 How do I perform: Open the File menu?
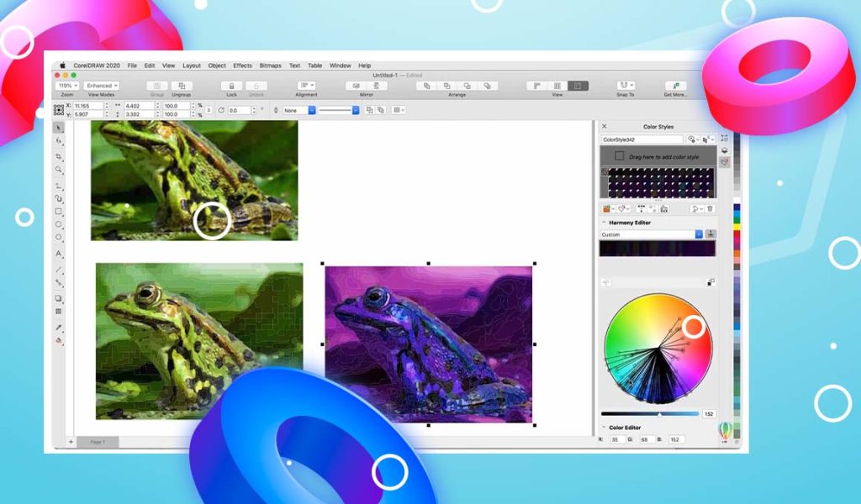tap(132, 66)
